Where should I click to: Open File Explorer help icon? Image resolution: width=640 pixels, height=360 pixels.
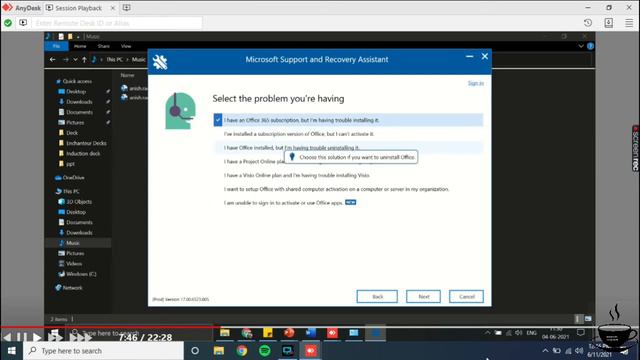(x=590, y=46)
